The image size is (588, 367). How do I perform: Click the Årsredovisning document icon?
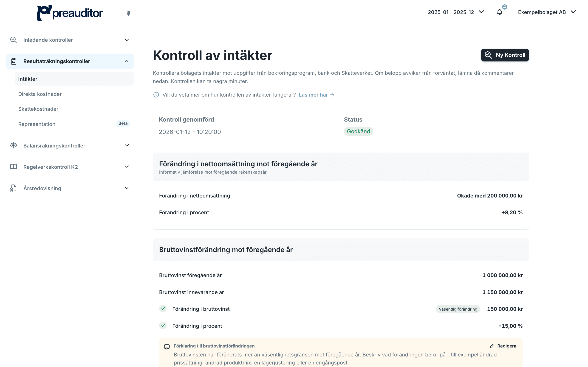[14, 188]
